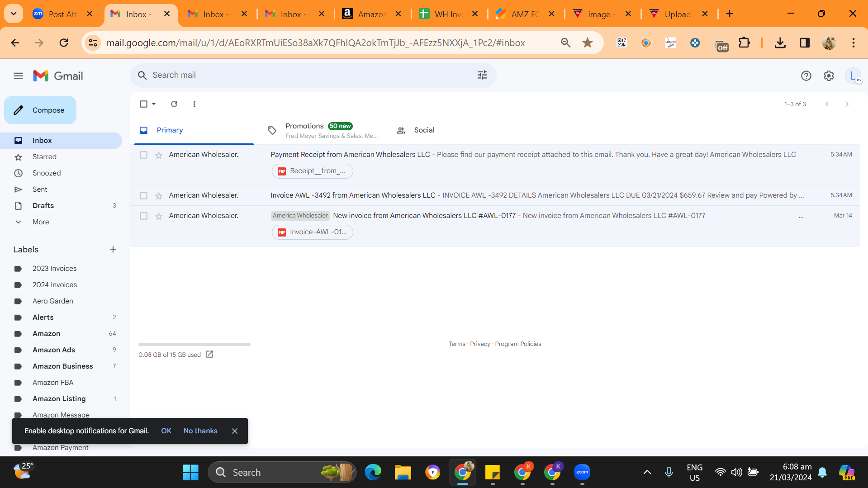The image size is (868, 488).
Task: Click the browser back arrow
Action: (x=15, y=43)
